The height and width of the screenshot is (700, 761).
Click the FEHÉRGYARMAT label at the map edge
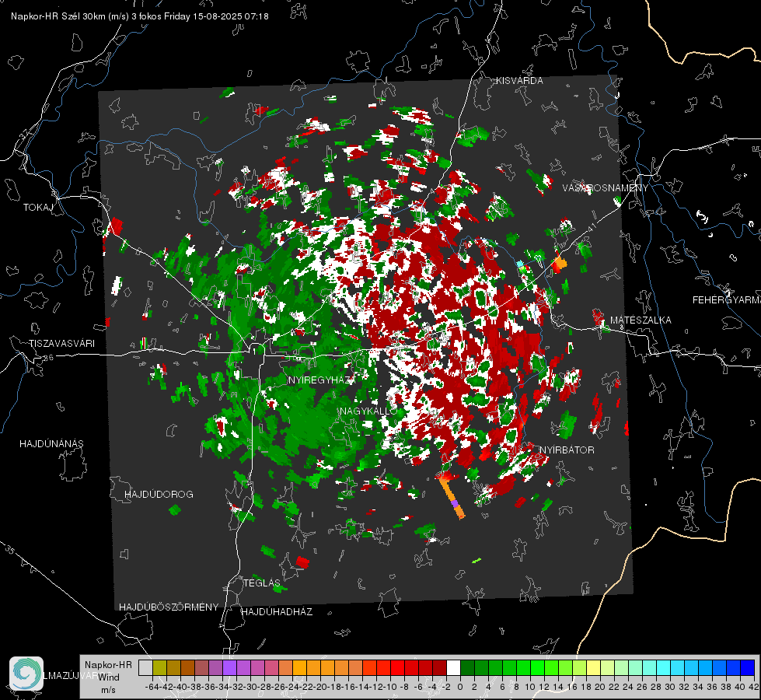coord(726,300)
